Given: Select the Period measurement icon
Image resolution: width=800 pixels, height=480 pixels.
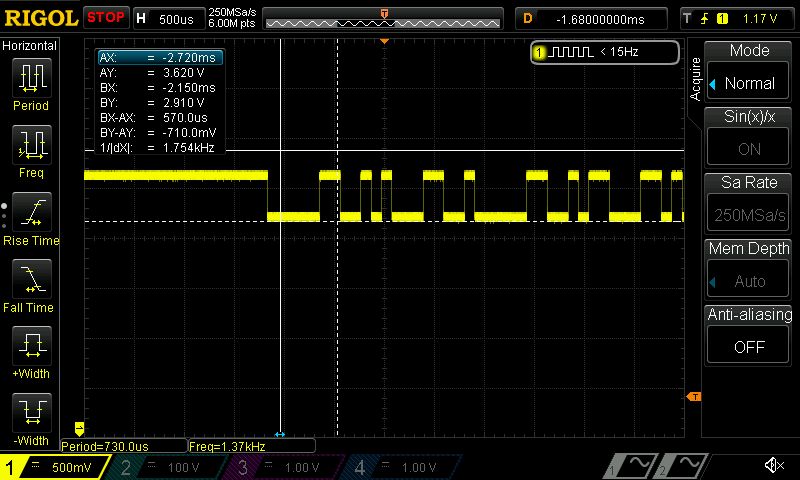Looking at the screenshot, I should [32, 78].
